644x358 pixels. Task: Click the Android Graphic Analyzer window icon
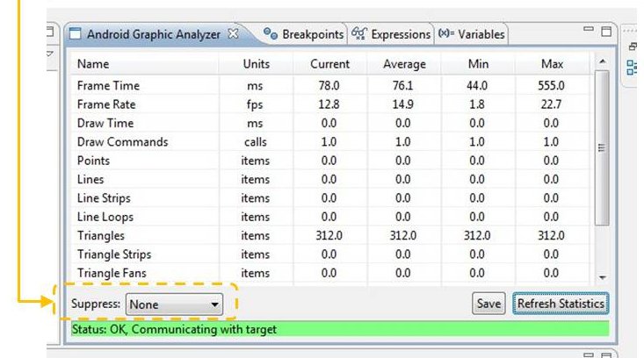point(76,33)
